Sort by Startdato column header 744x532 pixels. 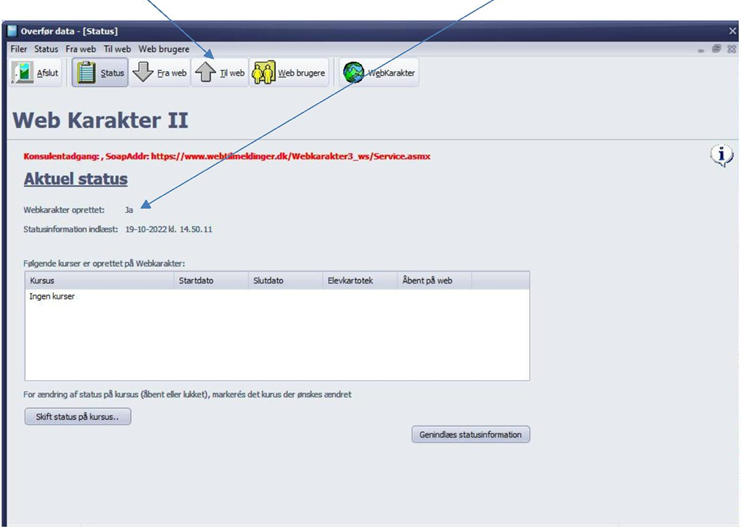pos(211,280)
